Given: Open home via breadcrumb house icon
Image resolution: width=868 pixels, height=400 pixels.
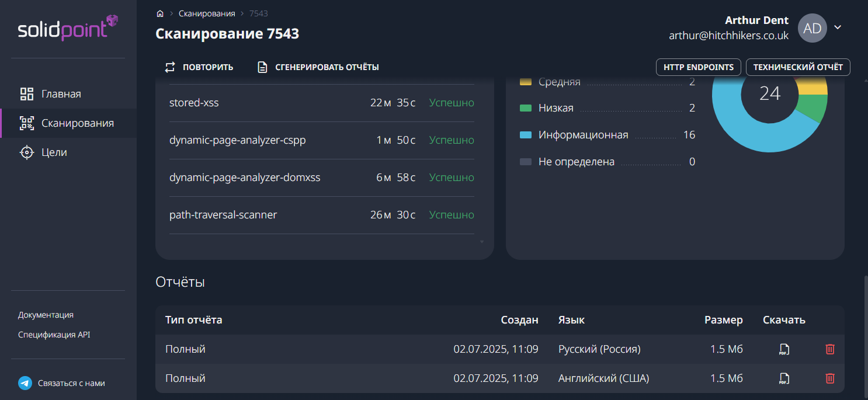Looking at the screenshot, I should [x=160, y=12].
